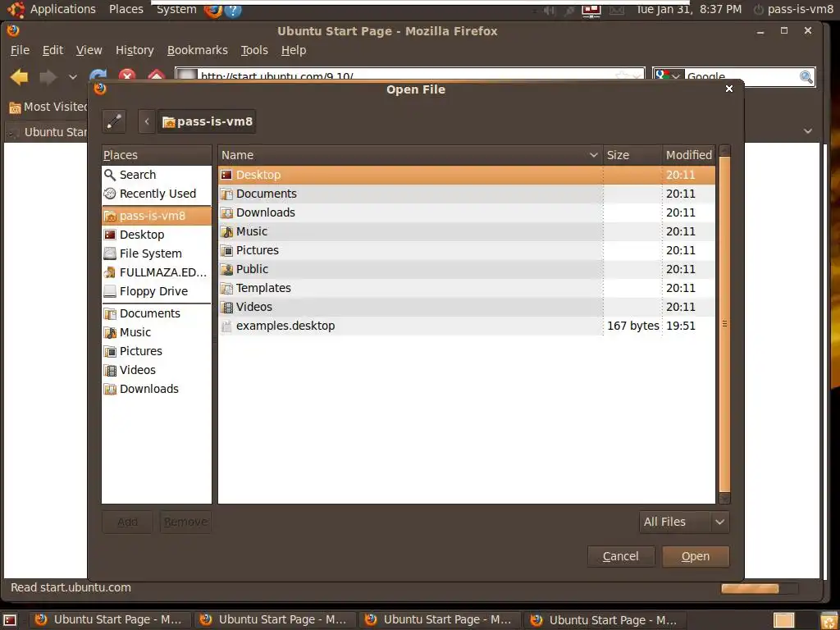This screenshot has height=630, width=840.
Task: Sort by the Modified column header
Action: pyautogui.click(x=689, y=155)
